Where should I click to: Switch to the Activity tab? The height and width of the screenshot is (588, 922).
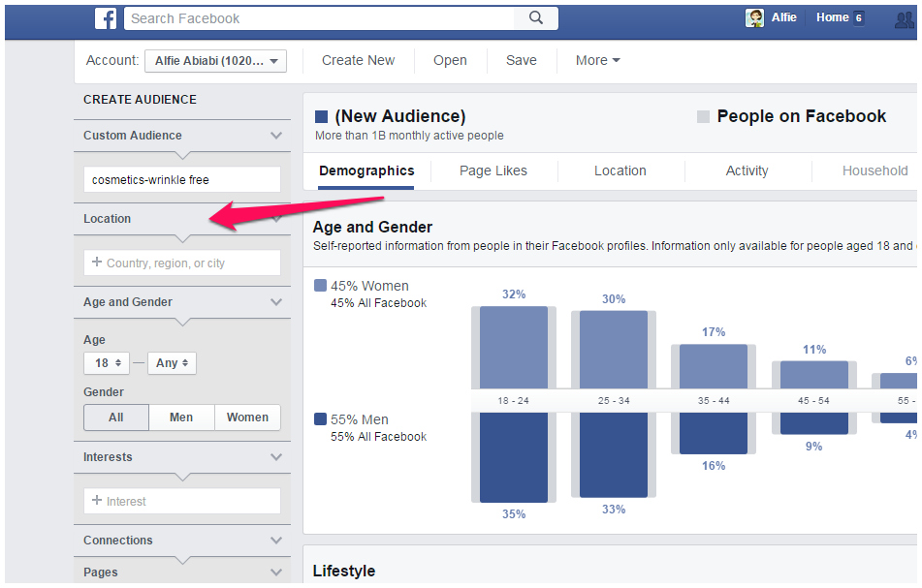click(x=747, y=170)
